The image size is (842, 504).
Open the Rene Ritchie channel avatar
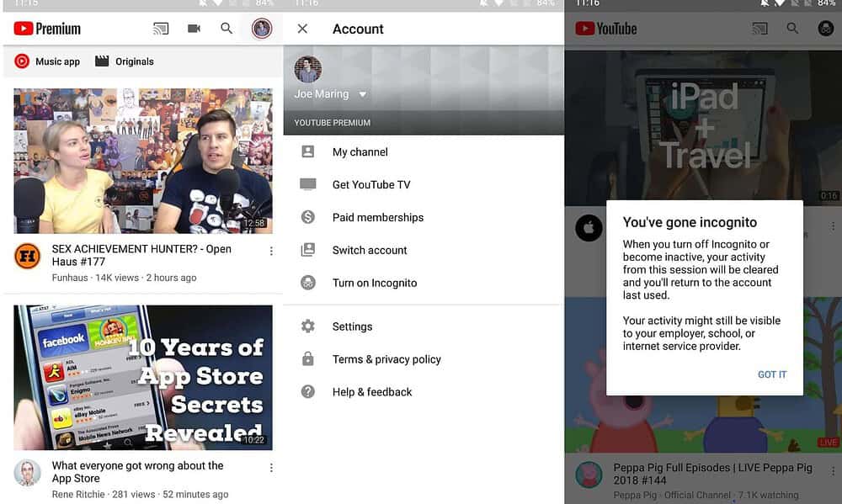[x=28, y=472]
